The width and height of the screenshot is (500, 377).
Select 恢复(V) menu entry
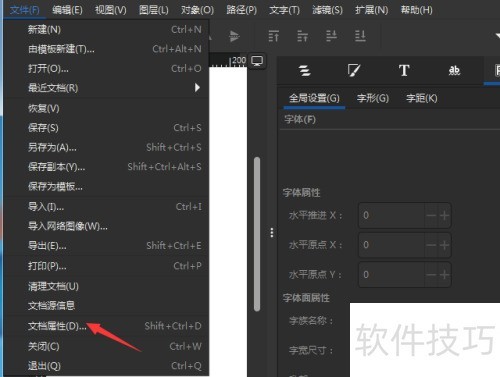point(107,108)
